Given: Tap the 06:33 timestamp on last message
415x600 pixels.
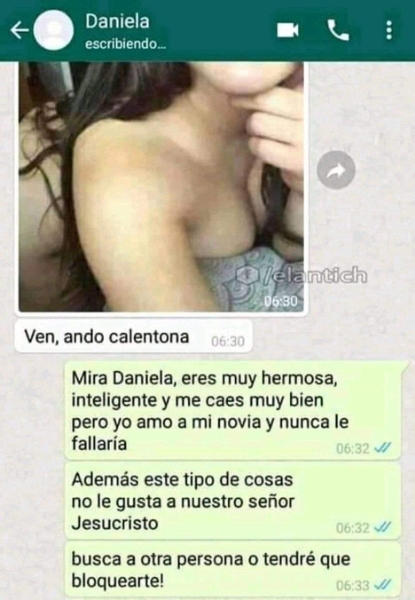Looking at the screenshot, I should pos(353,585).
